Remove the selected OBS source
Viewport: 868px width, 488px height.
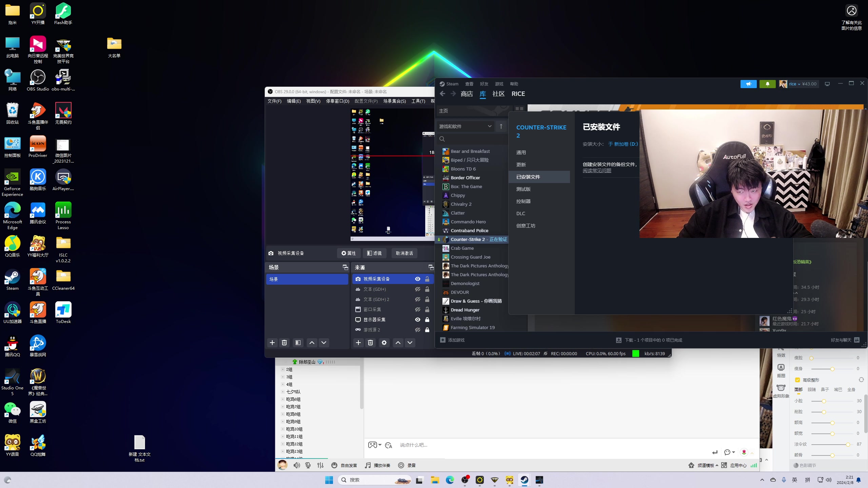pos(371,343)
